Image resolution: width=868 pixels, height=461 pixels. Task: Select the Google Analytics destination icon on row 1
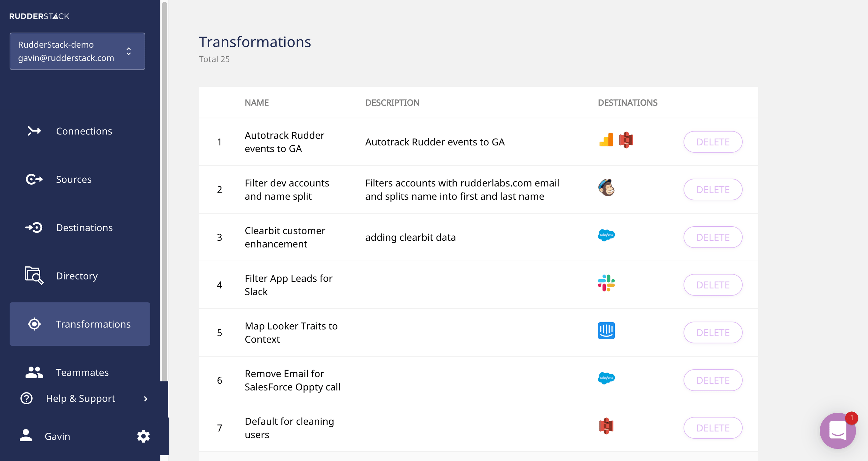[605, 140]
